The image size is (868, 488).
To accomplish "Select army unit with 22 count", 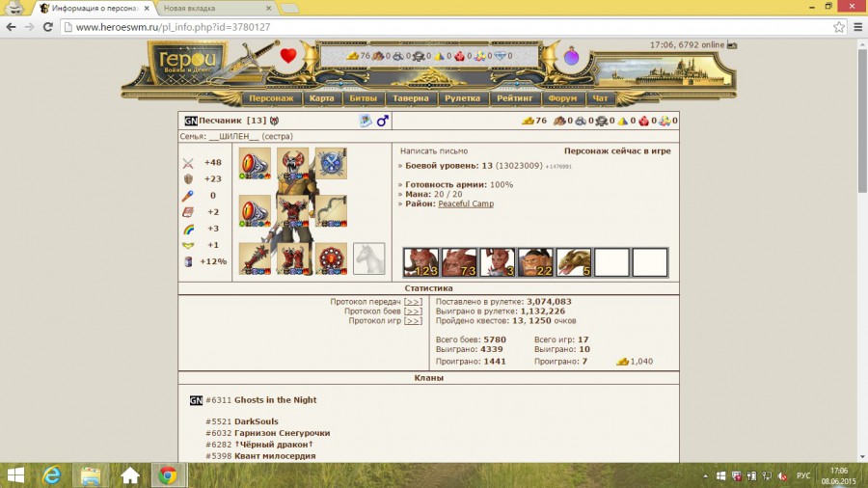I will coord(535,262).
